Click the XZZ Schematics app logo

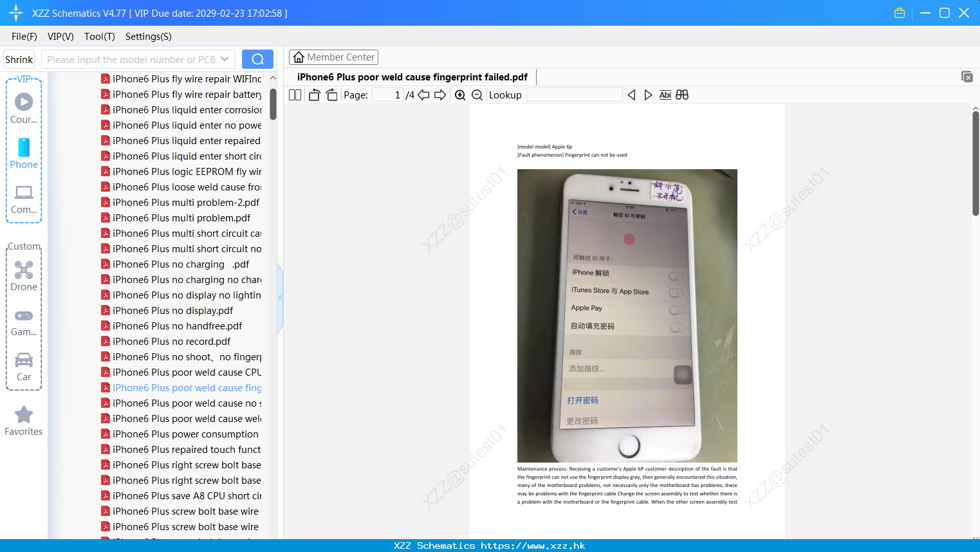(15, 13)
